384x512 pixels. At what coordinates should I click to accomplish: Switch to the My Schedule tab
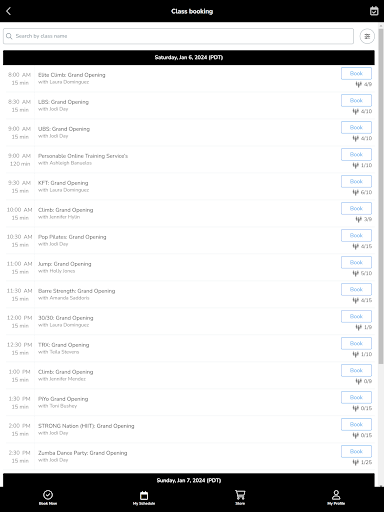144,498
